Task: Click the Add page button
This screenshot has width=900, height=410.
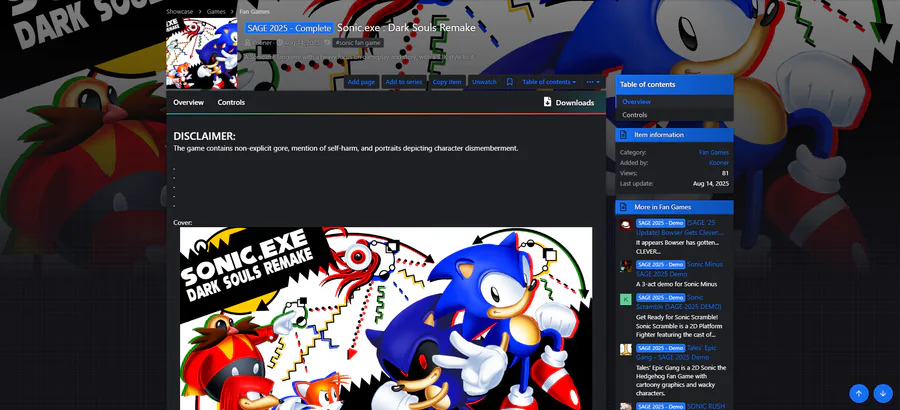Action: pos(361,82)
